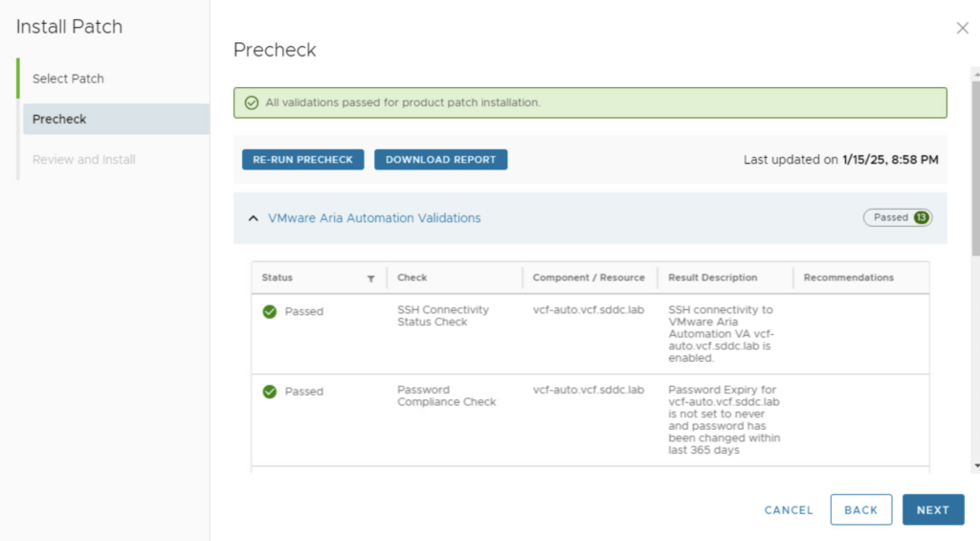980x541 pixels.
Task: Click the scrollbar up arrow
Action: [x=974, y=72]
